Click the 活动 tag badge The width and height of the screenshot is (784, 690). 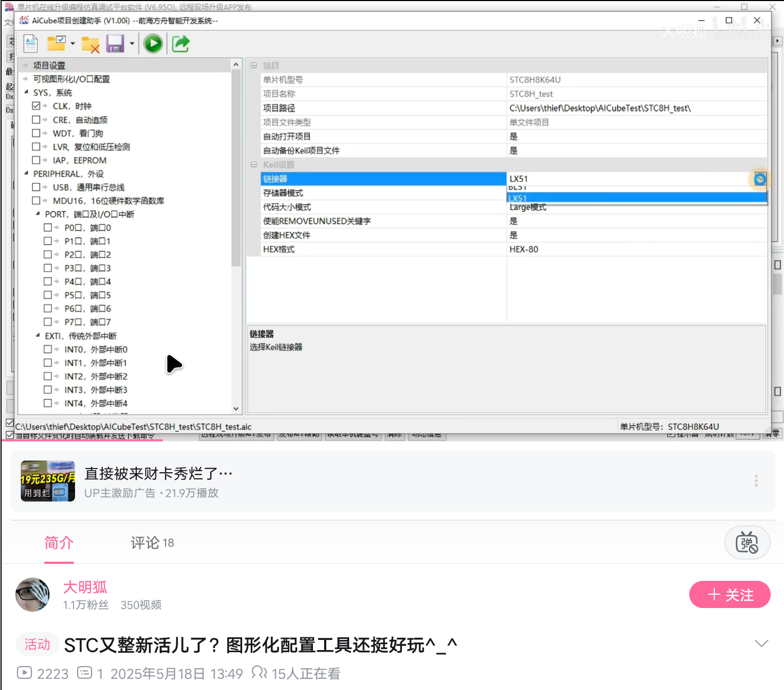[37, 645]
